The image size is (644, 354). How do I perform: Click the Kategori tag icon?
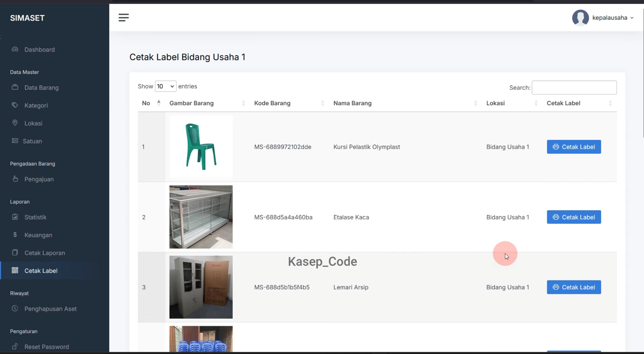click(15, 105)
